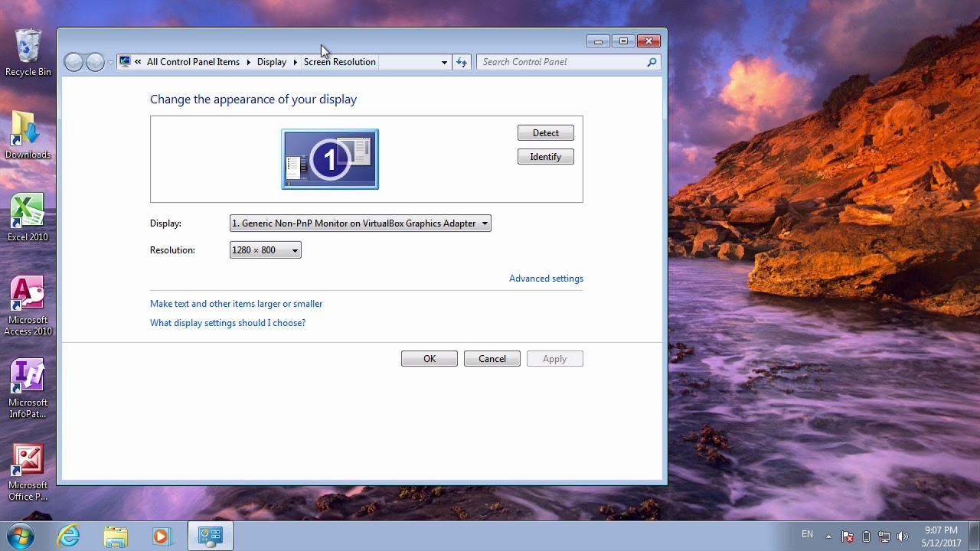Click the address bar refresh icon

tap(461, 62)
